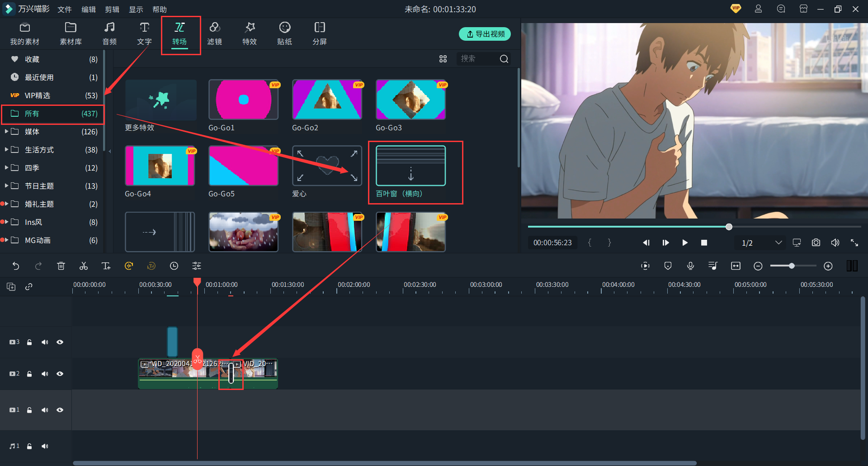Zoom in timeline with plus icon
868x466 pixels.
coord(828,266)
